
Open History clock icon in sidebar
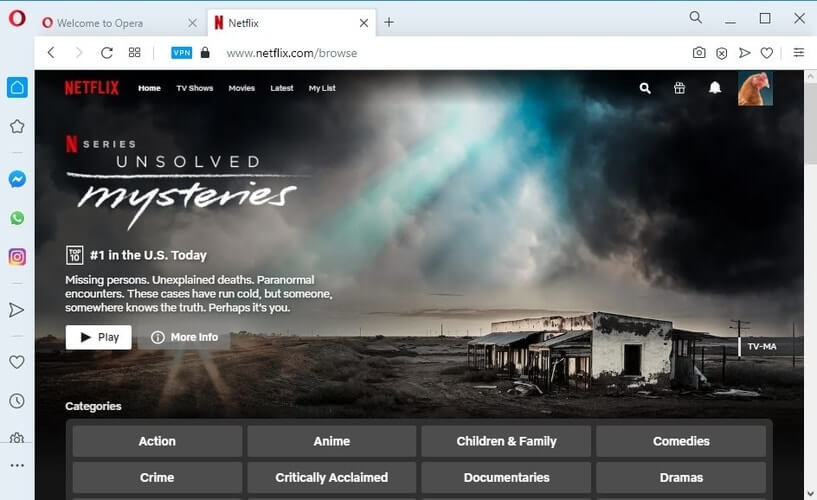pos(17,401)
